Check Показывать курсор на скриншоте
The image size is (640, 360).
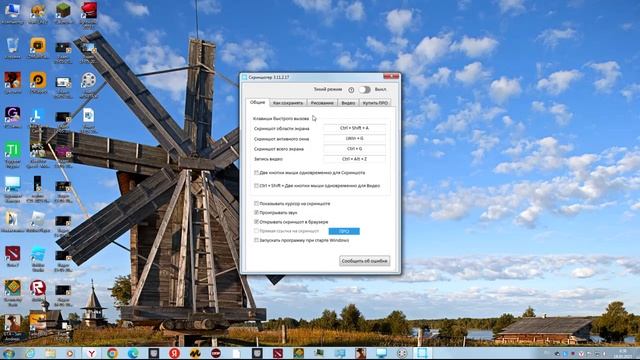[x=256, y=203]
